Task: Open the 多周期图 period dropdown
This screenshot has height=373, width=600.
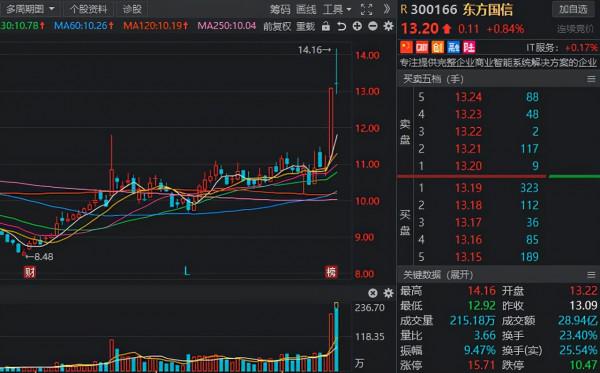Action: click(x=30, y=9)
